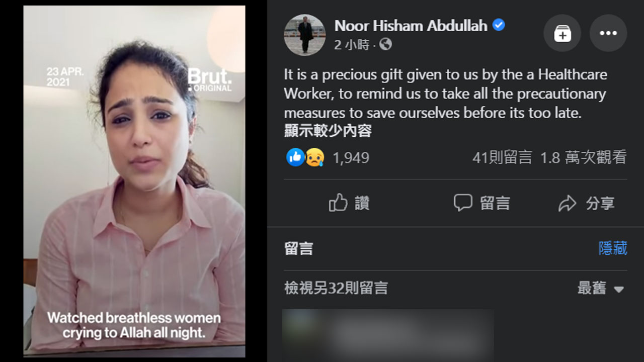Click the save post icon button
This screenshot has width=644, height=362.
pyautogui.click(x=562, y=33)
